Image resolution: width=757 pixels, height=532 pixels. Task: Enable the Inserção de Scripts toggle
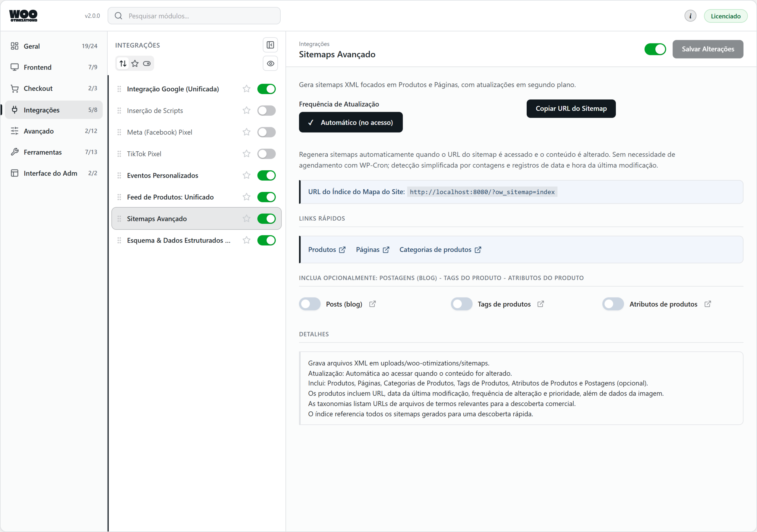266,111
